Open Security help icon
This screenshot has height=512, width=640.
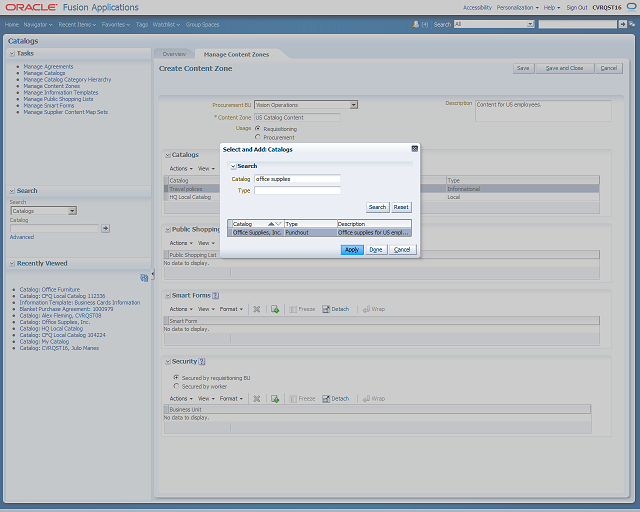point(202,361)
